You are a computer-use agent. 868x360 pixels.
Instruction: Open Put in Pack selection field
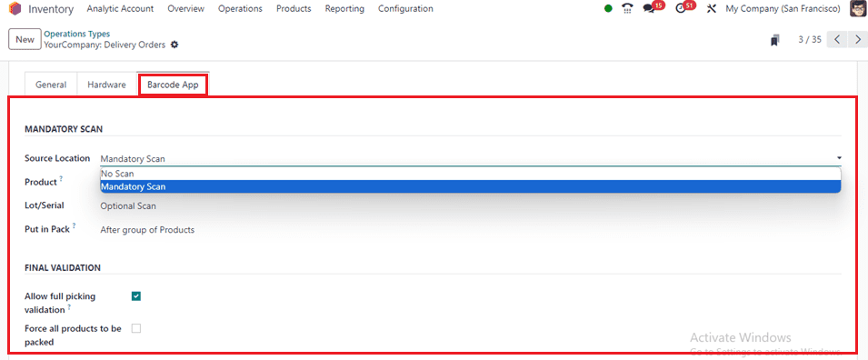click(470, 229)
